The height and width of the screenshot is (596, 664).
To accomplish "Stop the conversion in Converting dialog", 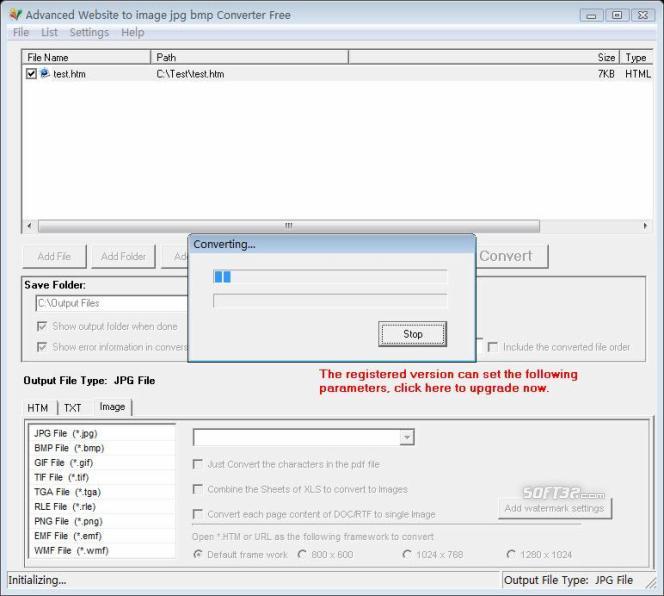I will point(412,334).
